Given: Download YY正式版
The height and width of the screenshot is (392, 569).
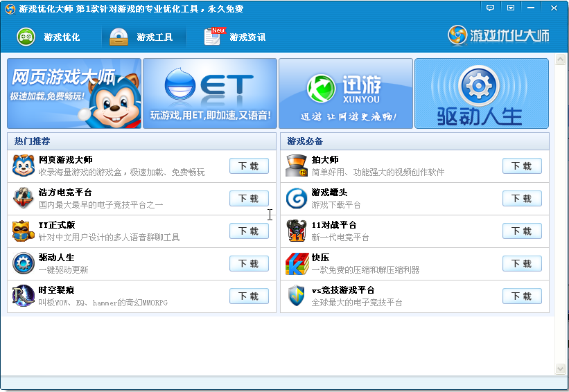Looking at the screenshot, I should (x=249, y=231).
